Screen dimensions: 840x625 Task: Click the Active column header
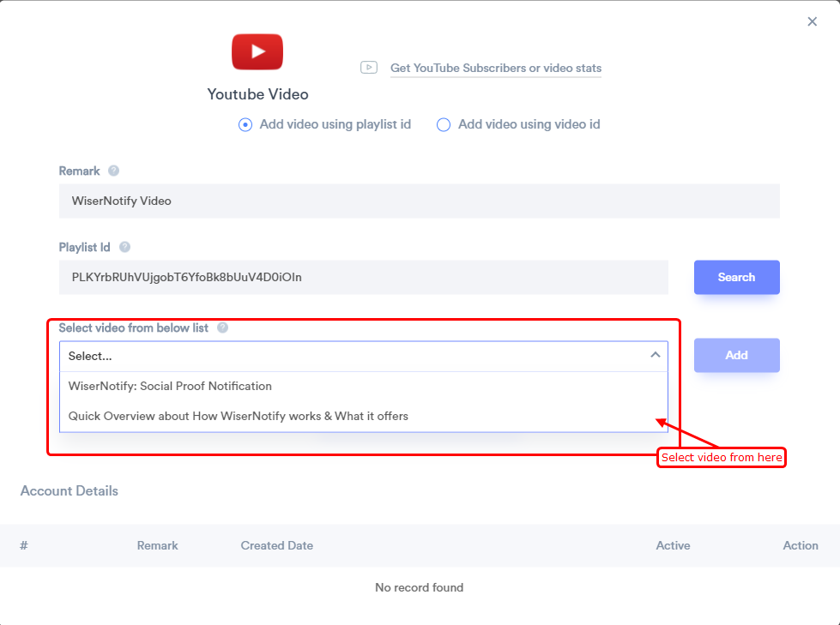pos(673,545)
